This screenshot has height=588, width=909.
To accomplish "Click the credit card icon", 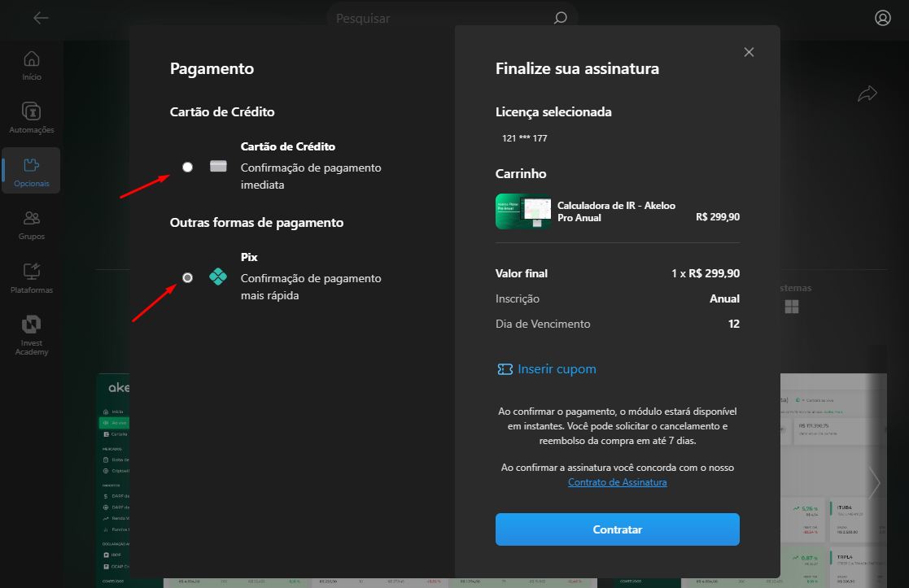I will click(218, 166).
